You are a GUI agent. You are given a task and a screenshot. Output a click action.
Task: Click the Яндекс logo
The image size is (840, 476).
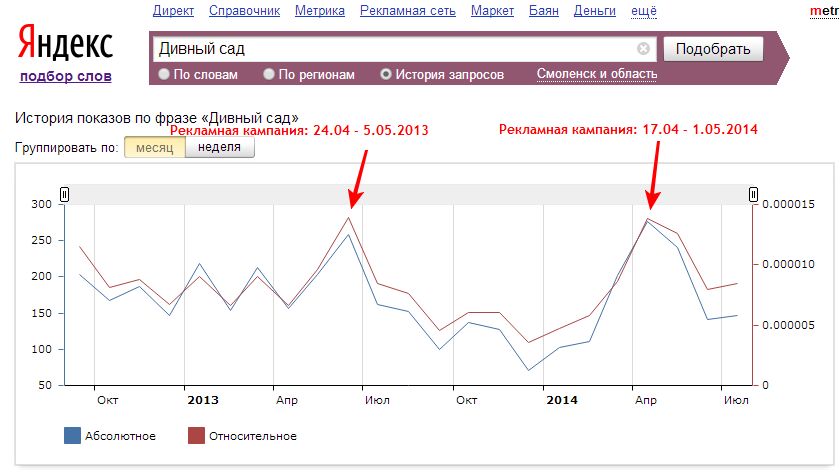pyautogui.click(x=65, y=43)
